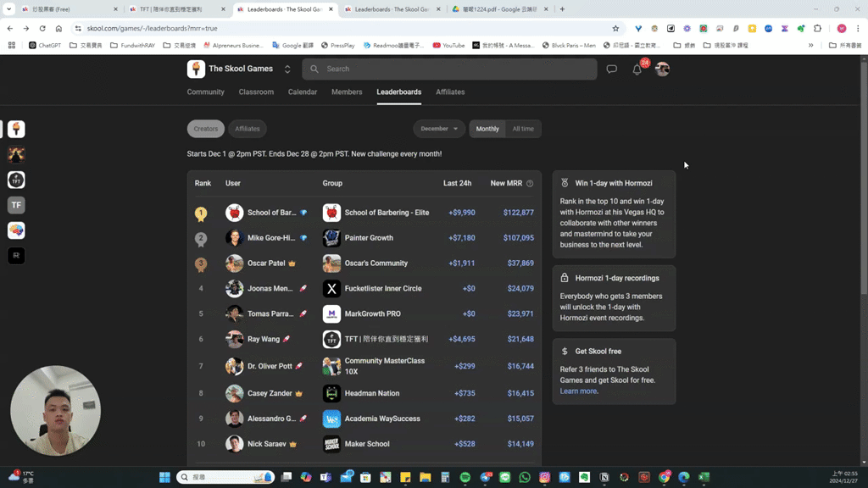Open the Members tab

tap(347, 91)
